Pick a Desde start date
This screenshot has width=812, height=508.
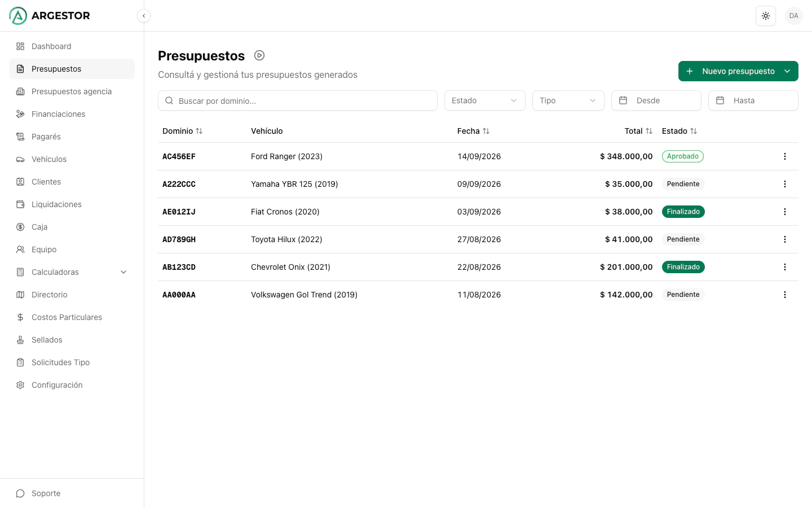(656, 100)
